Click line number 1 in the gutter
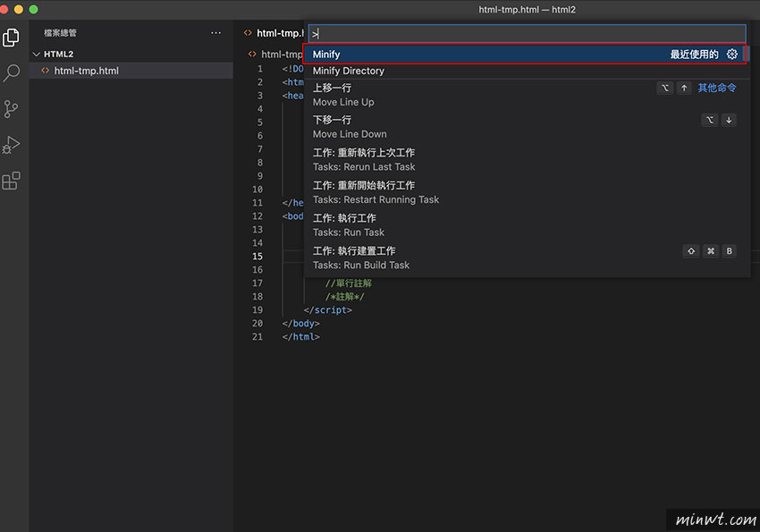Image resolution: width=760 pixels, height=532 pixels. click(260, 69)
